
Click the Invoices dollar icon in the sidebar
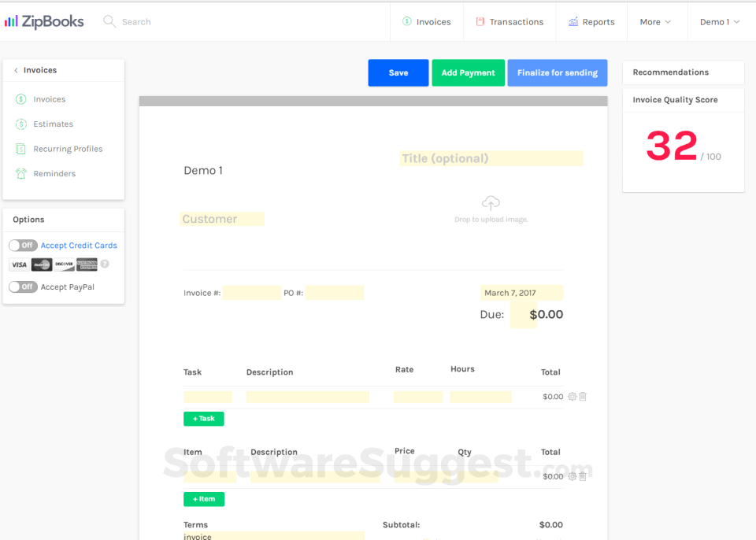tap(20, 99)
